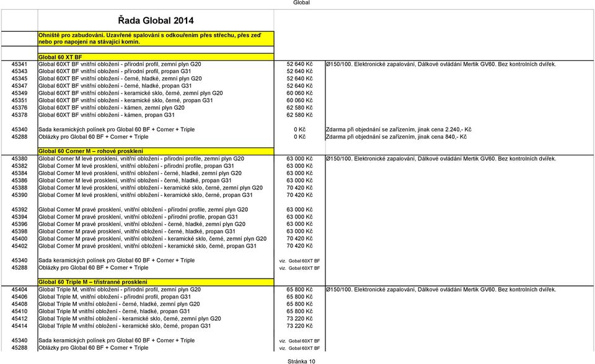This screenshot has width=595, height=364.
Task: Click 'Global Corner M levé prosklení ... přírodní profile, zemní plyn G20'
Action: click(141, 159)
